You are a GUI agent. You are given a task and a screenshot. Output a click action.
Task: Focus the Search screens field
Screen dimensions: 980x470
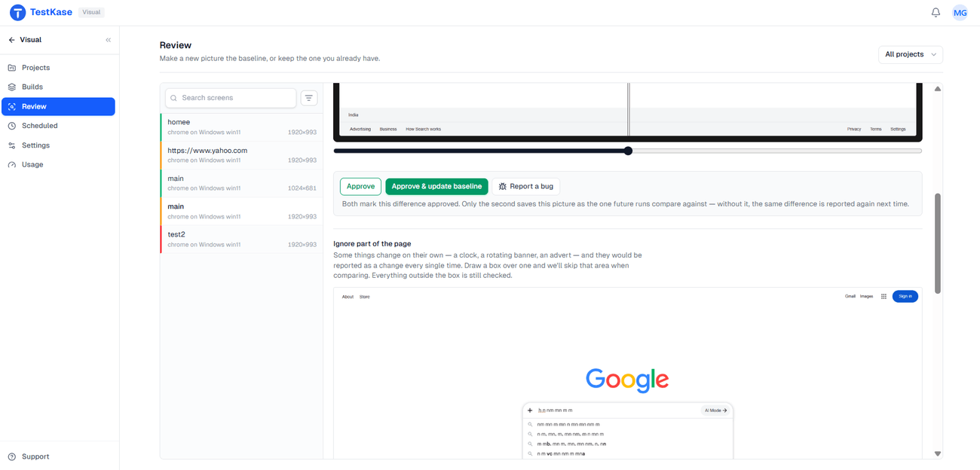pos(231,98)
